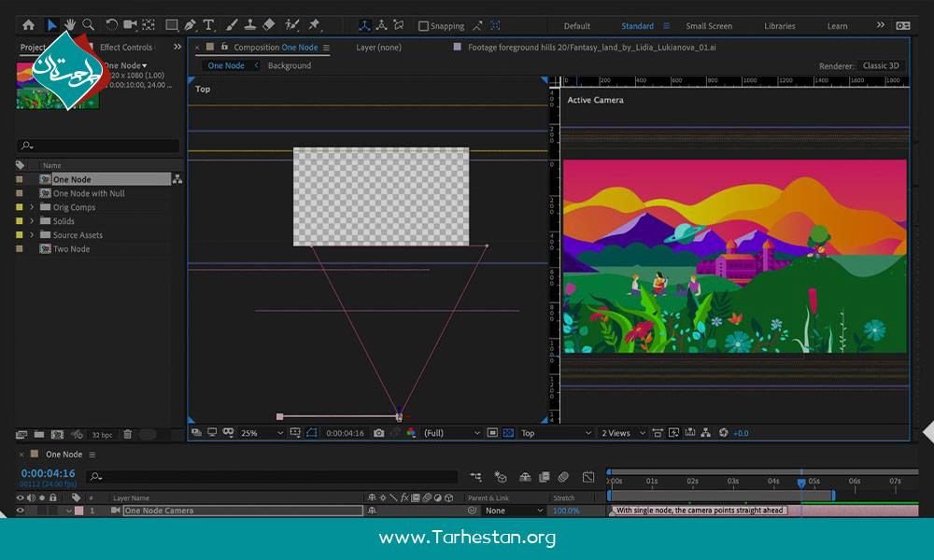Select the Zoom magnifier tool

click(88, 25)
